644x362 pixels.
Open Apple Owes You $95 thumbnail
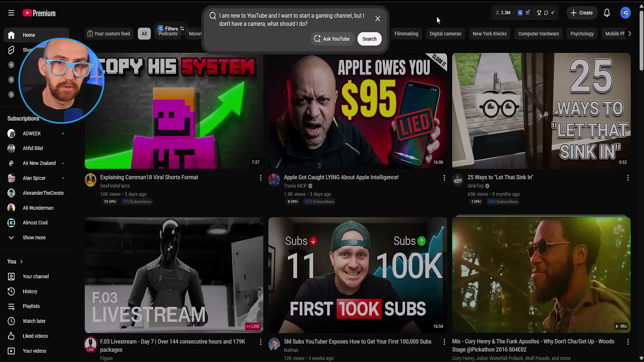tap(358, 111)
